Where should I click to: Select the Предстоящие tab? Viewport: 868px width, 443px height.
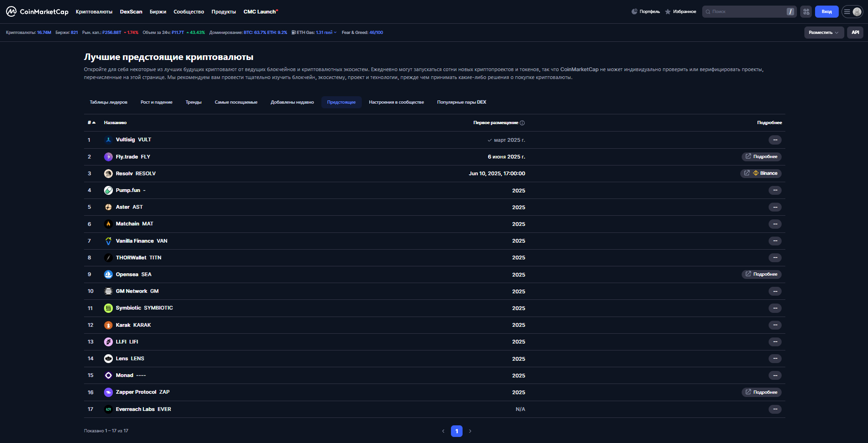click(341, 102)
